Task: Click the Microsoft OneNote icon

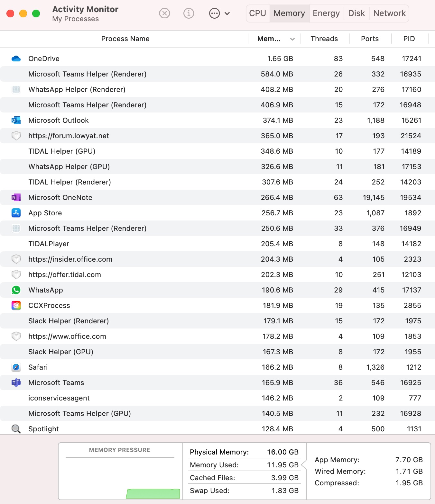Action: pos(16,197)
